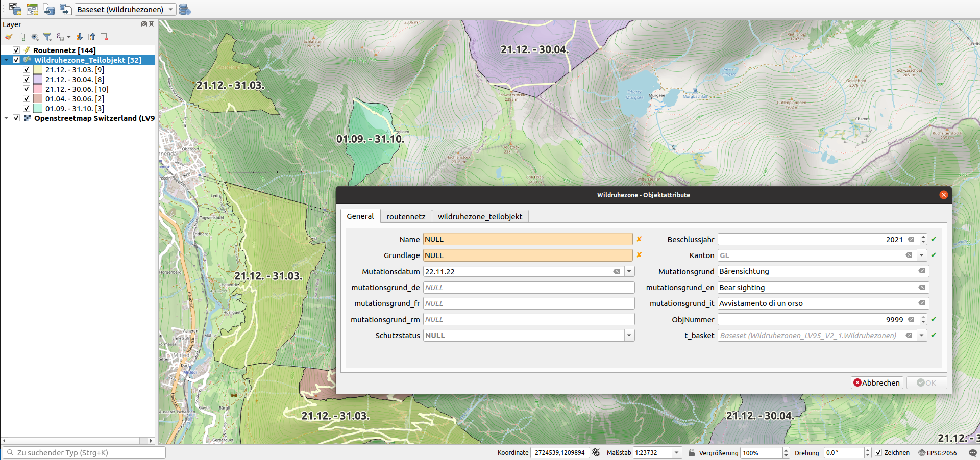The width and height of the screenshot is (980, 460).
Task: Click the add group icon in Layer panel
Action: [x=21, y=37]
